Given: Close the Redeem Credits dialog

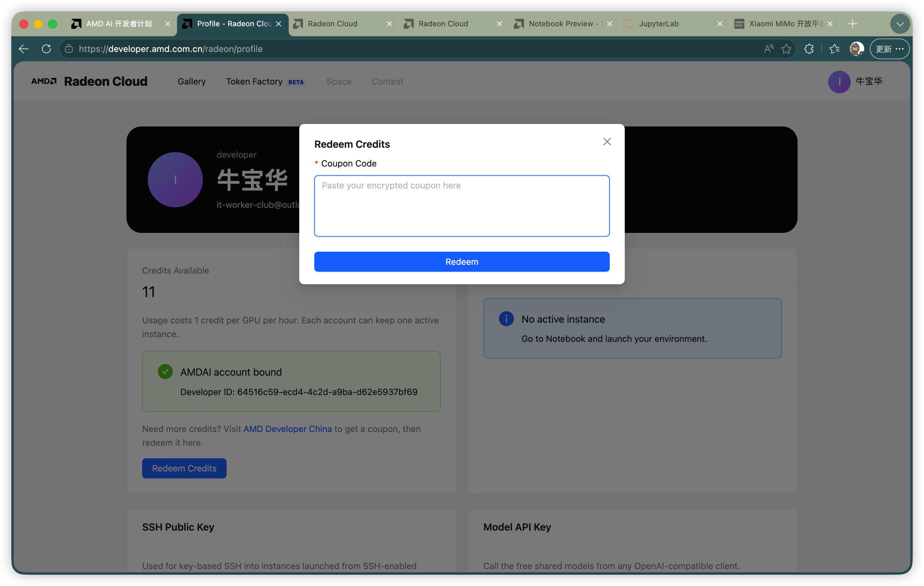Looking at the screenshot, I should pos(607,141).
